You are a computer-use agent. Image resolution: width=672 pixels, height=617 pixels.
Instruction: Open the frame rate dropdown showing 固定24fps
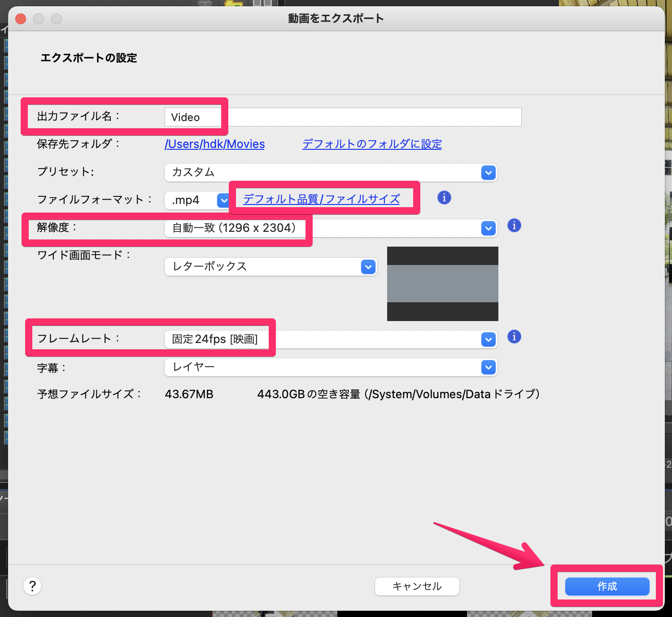click(314, 339)
